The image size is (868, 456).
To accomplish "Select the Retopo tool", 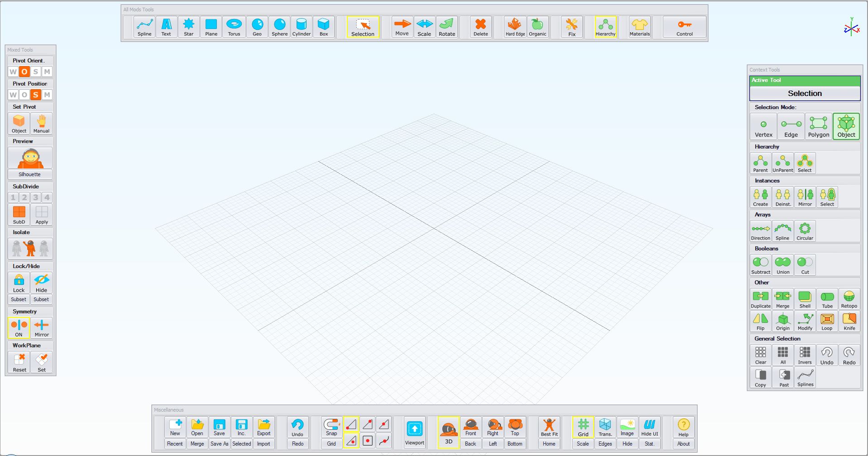I will pos(849,298).
